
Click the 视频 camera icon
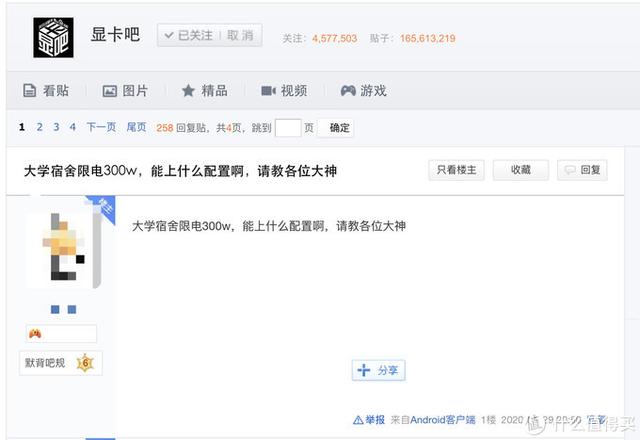pyautogui.click(x=268, y=91)
